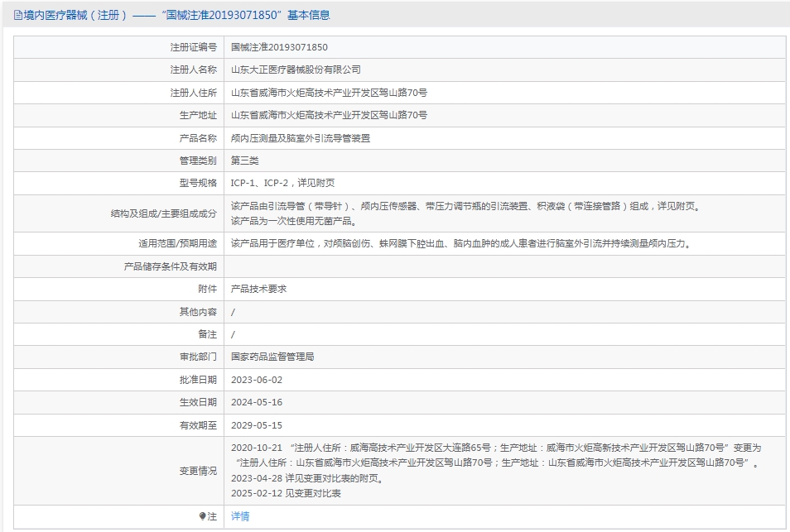Click the document icon beside the page title
Viewport: 790px width, 532px height.
(18, 15)
